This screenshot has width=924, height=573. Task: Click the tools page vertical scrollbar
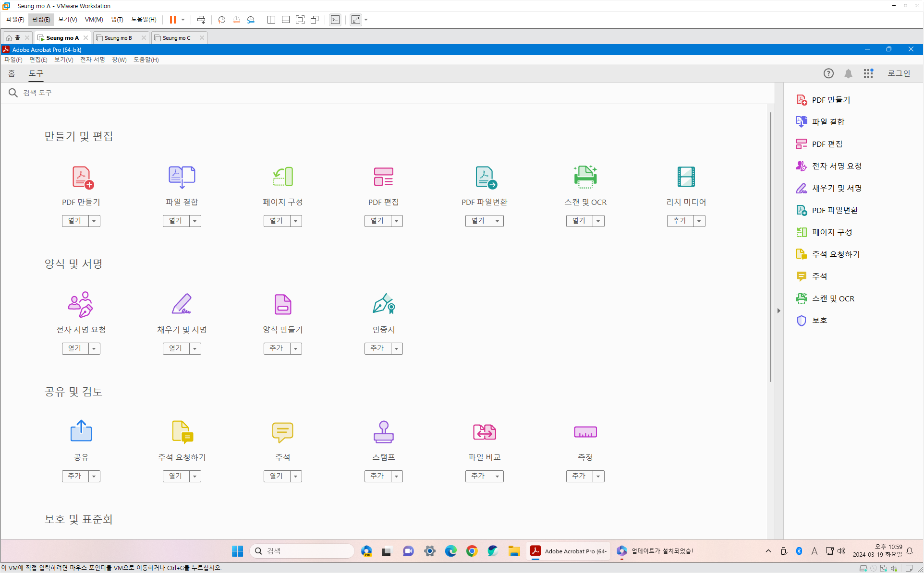(770, 247)
